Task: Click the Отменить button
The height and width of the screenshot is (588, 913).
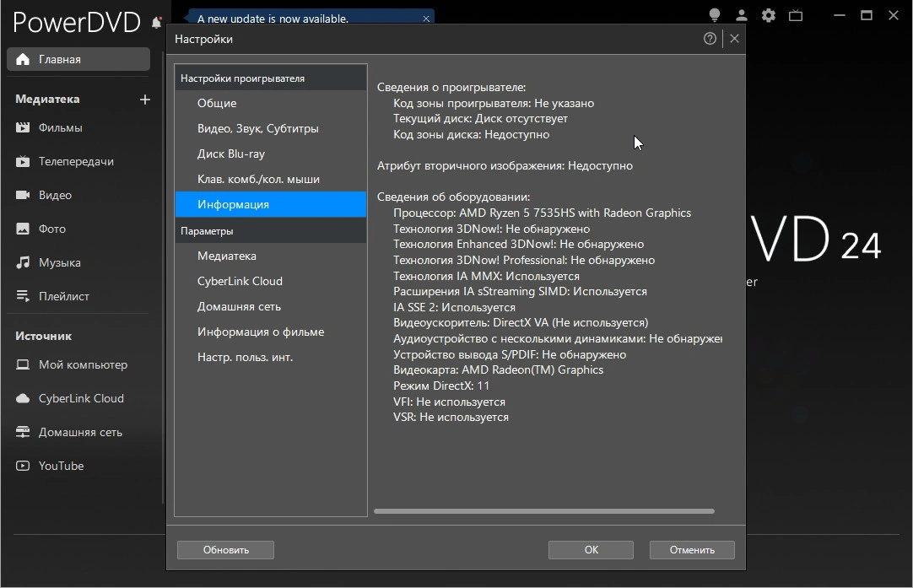Action: point(692,550)
